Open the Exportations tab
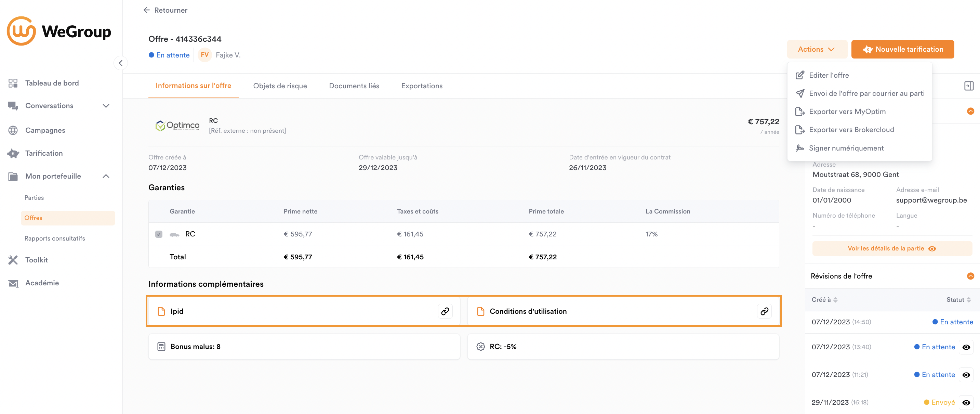 coord(422,86)
